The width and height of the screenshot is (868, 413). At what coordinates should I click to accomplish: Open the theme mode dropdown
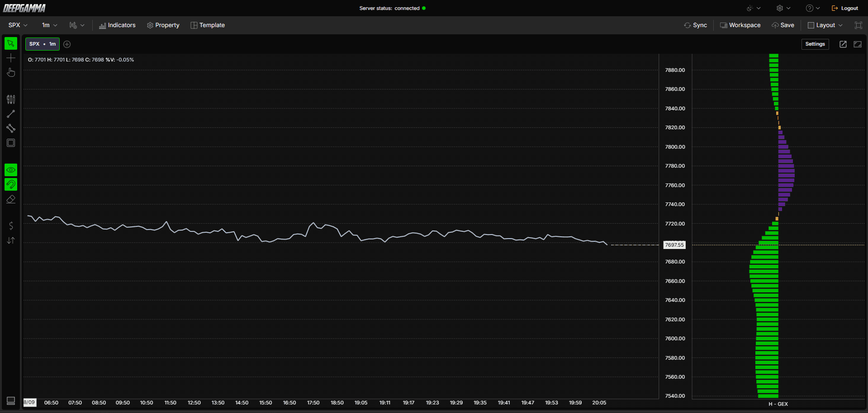click(754, 8)
